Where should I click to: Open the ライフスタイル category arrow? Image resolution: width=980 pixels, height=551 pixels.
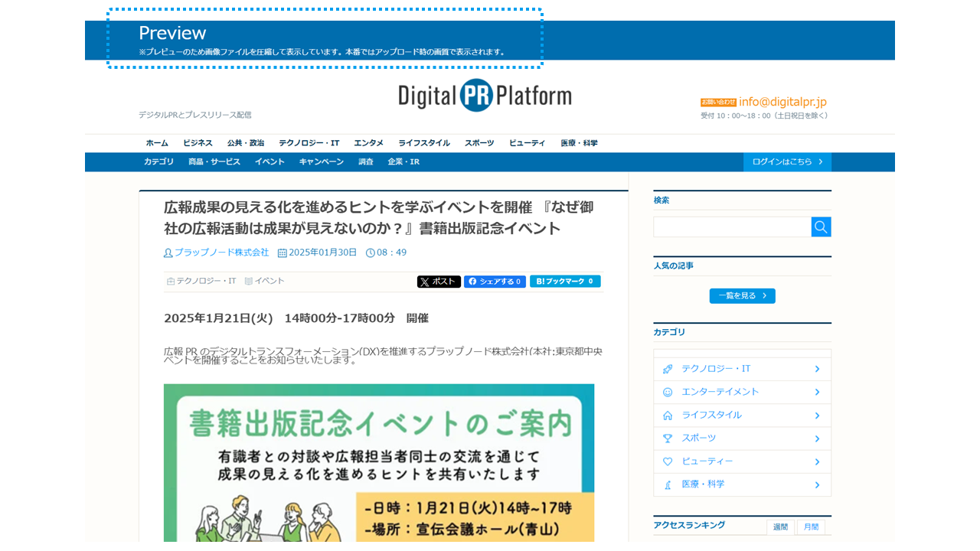tap(817, 416)
